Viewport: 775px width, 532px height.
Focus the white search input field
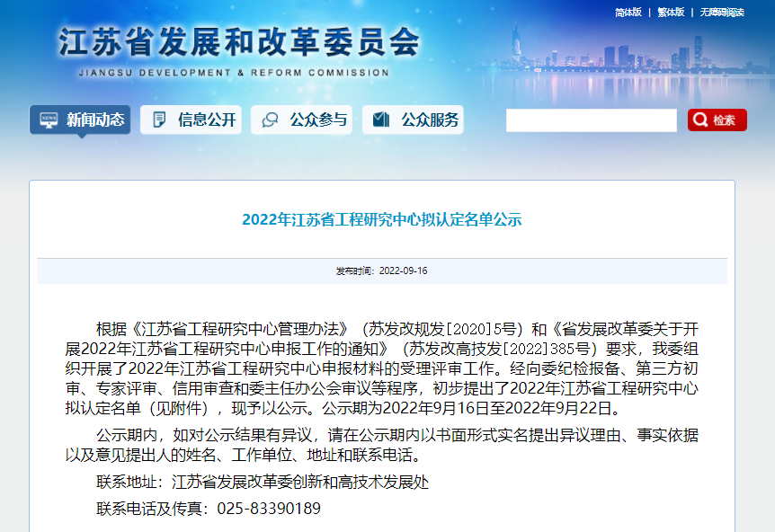click(x=591, y=120)
